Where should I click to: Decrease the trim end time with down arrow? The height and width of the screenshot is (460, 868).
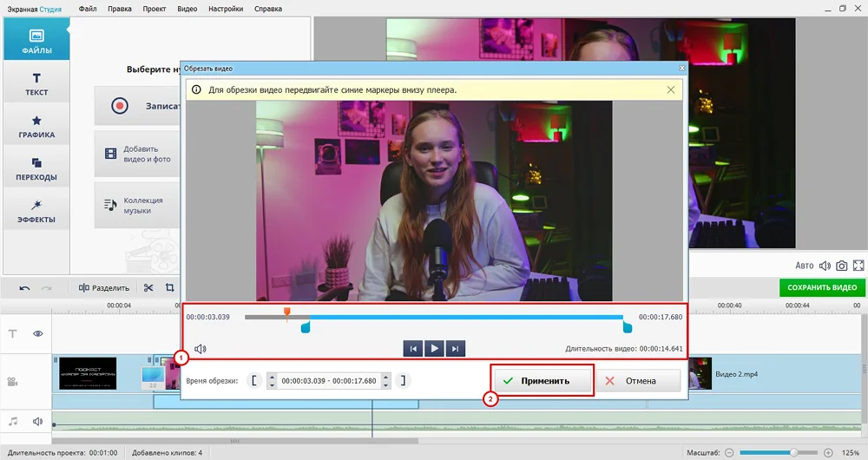[x=385, y=385]
